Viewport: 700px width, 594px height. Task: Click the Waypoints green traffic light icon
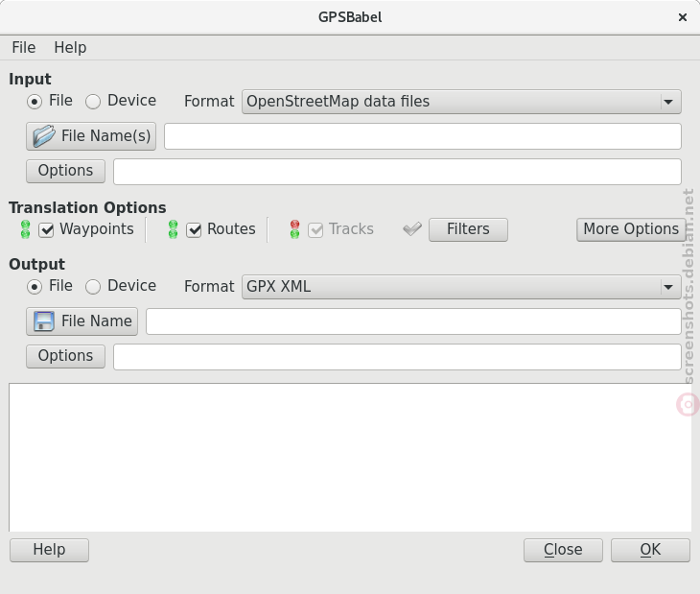pyautogui.click(x=26, y=229)
